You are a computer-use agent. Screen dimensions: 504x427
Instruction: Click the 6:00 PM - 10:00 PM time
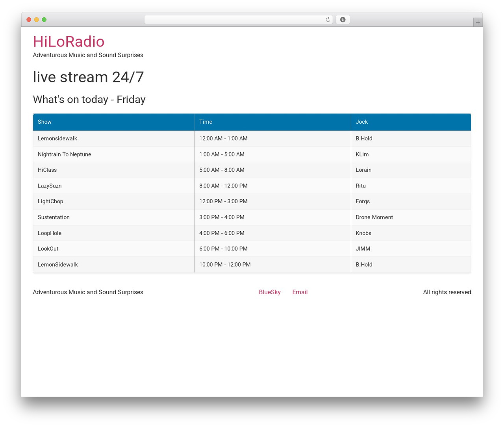223,249
